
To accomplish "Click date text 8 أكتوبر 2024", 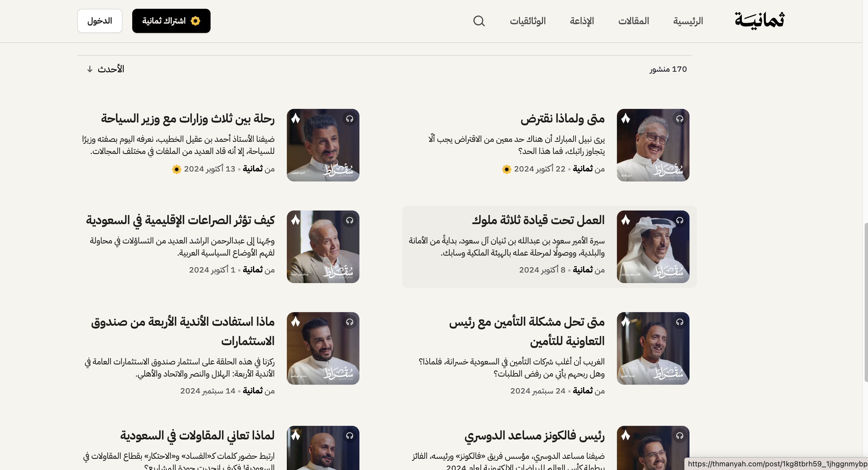I will [542, 270].
